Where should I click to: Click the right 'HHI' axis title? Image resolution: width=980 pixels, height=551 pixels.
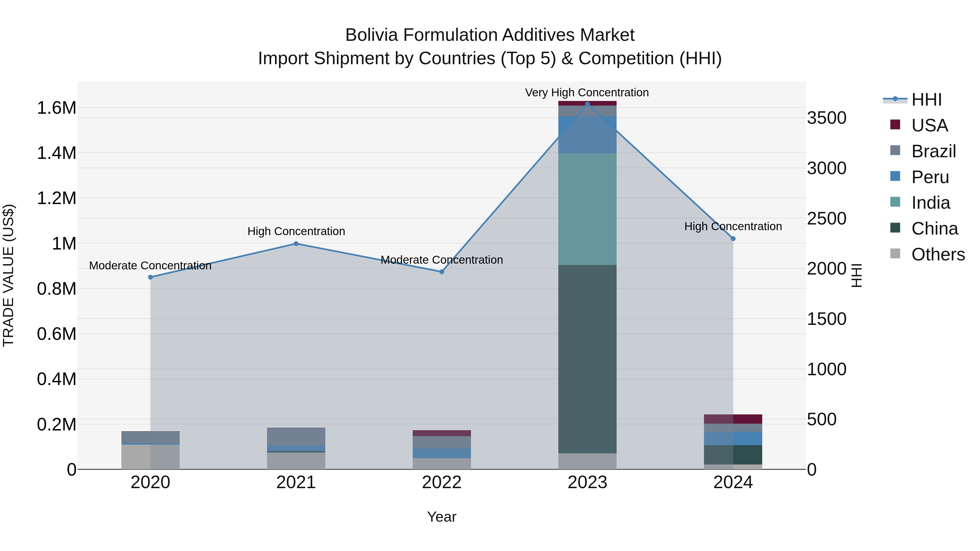856,275
